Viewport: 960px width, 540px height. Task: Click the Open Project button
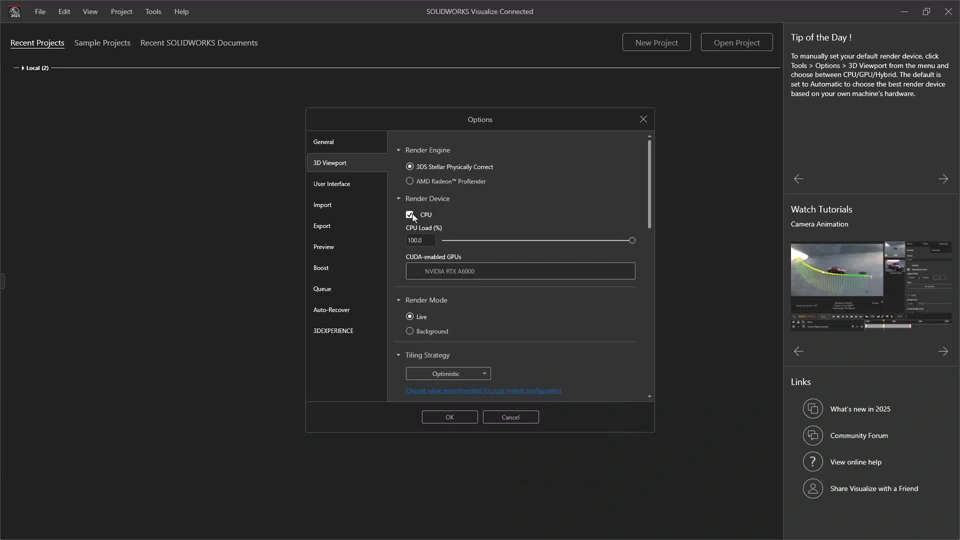pyautogui.click(x=737, y=42)
